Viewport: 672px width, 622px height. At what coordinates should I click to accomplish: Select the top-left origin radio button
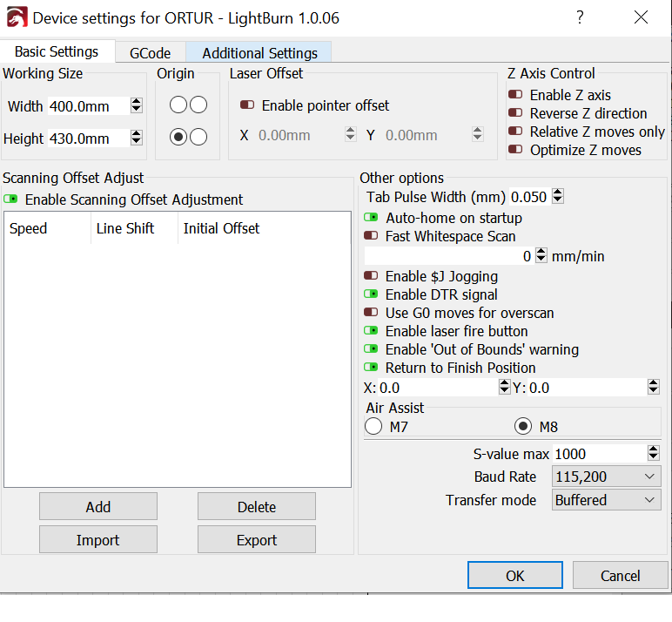tap(178, 105)
